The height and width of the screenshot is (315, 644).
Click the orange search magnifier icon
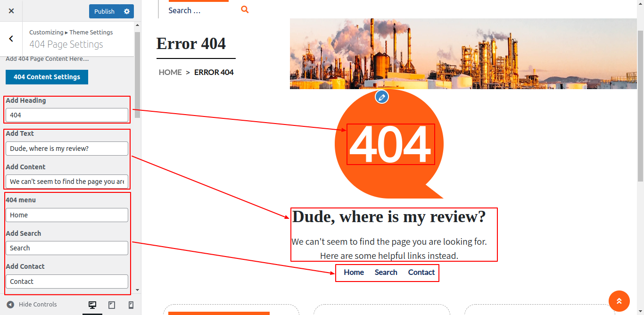245,9
